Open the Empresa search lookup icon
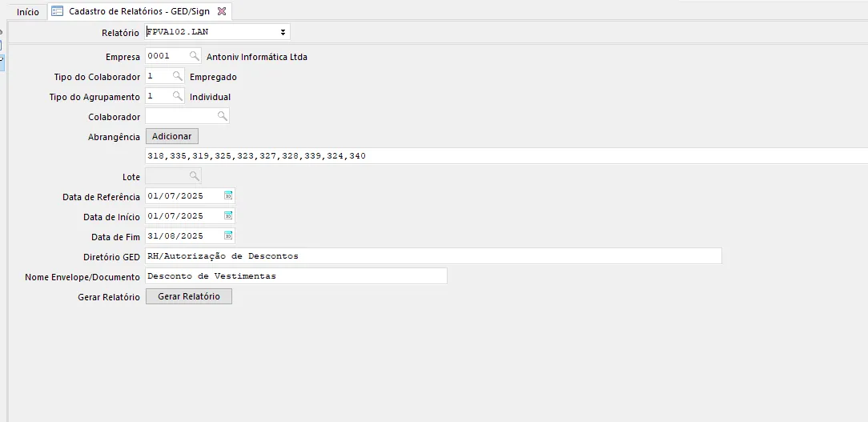Screen dimensions: 868x422 [194, 56]
